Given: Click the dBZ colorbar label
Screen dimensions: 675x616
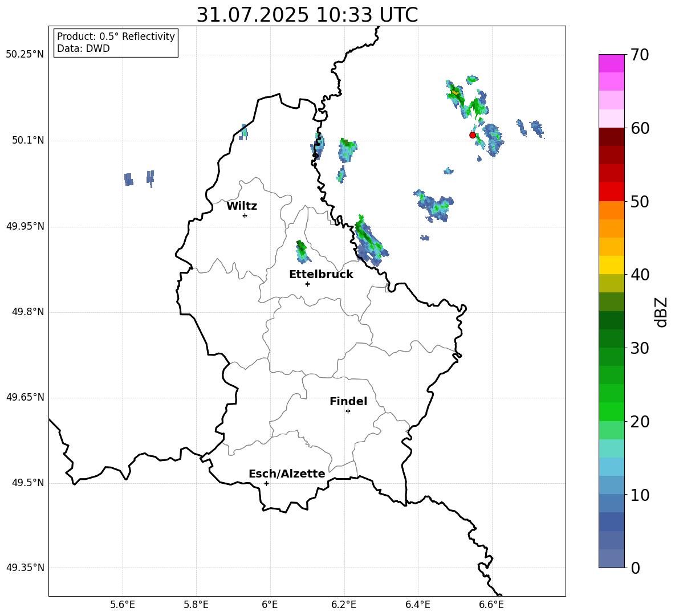Looking at the screenshot, I should (661, 312).
